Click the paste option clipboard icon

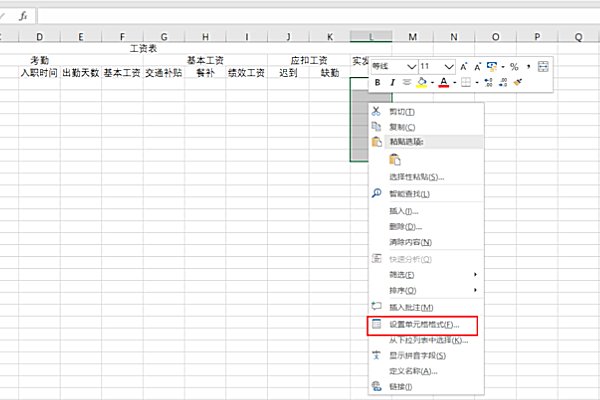(395, 159)
